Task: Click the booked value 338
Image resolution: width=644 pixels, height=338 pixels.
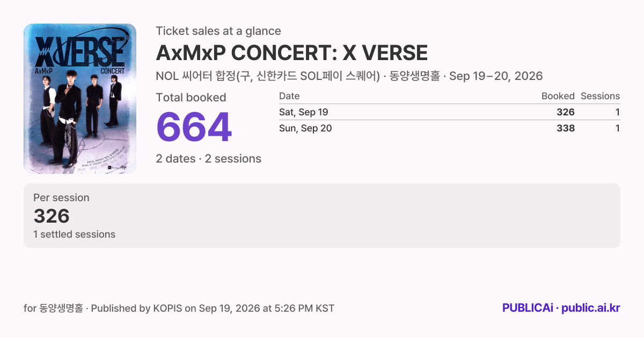Action: (x=566, y=128)
